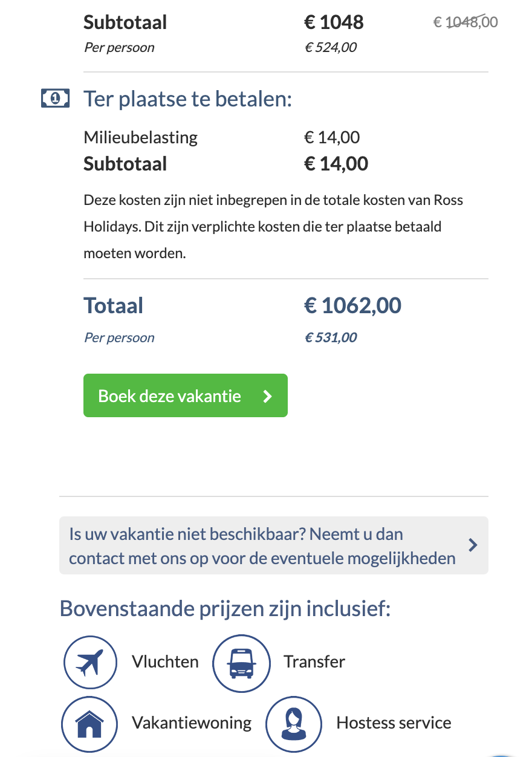The height and width of the screenshot is (757, 532).
Task: Open the 'Is uw vakantie niet beschikbaar' contact link
Action: pos(274,545)
